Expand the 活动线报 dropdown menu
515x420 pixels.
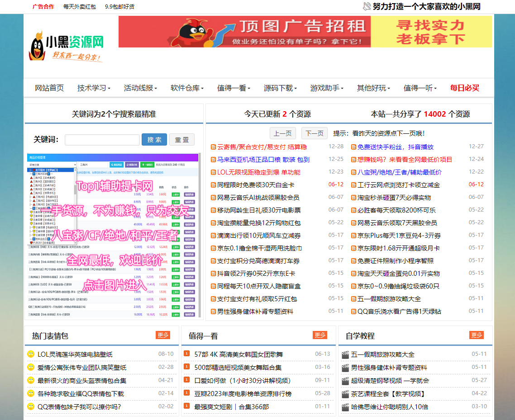click(141, 88)
